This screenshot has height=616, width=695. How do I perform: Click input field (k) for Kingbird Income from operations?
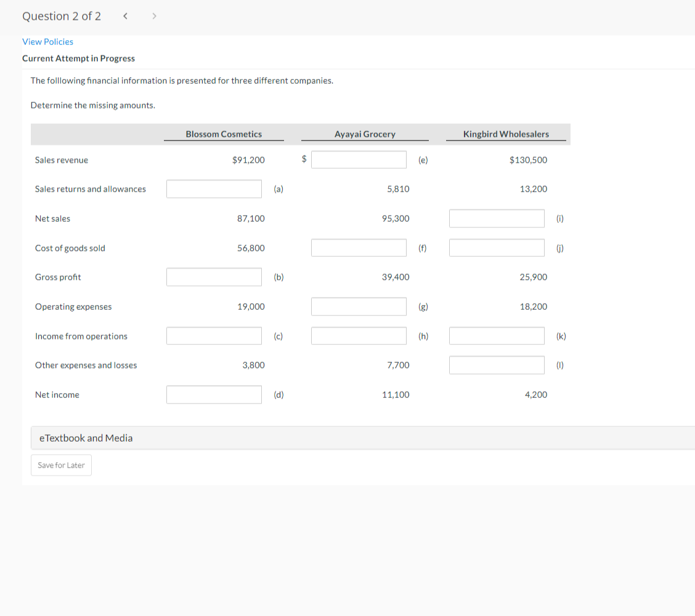click(497, 336)
